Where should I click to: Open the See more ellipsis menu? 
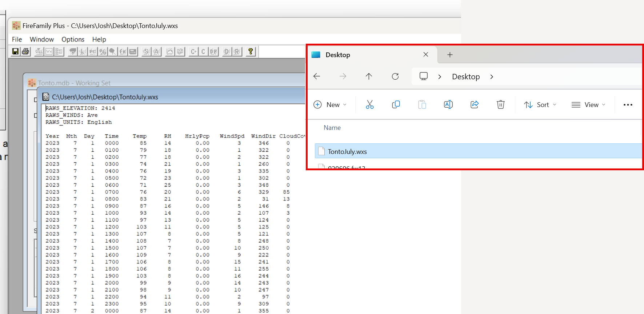point(628,105)
